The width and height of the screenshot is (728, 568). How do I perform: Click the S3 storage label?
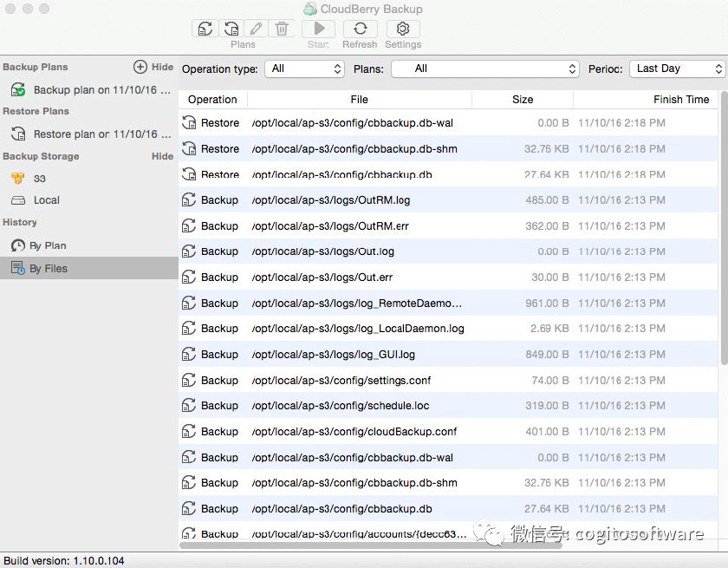click(x=40, y=179)
